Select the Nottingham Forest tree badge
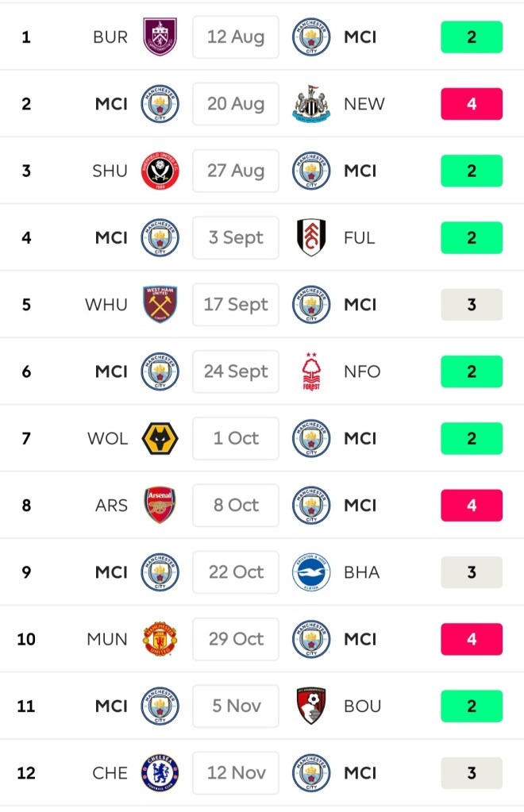The width and height of the screenshot is (524, 812). click(311, 371)
